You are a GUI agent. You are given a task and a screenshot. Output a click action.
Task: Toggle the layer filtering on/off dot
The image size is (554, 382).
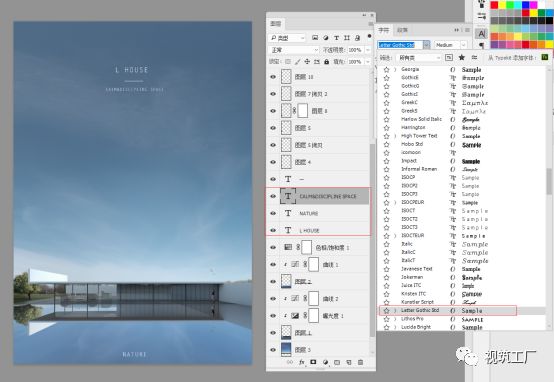[x=369, y=36]
